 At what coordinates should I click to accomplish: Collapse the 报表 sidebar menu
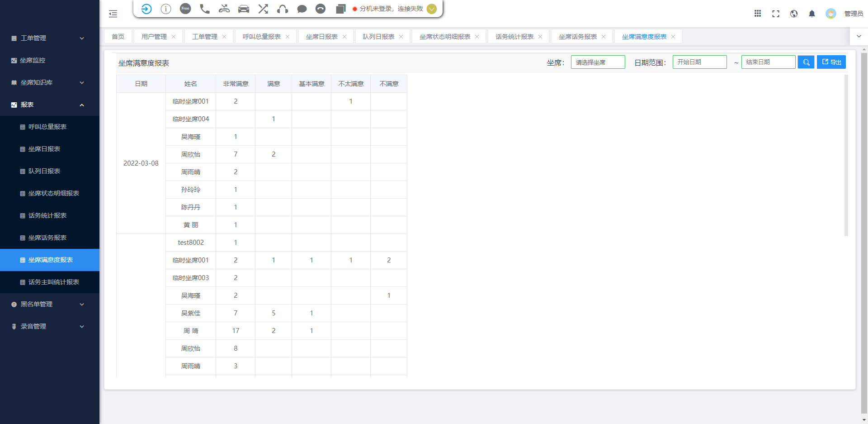[50, 105]
